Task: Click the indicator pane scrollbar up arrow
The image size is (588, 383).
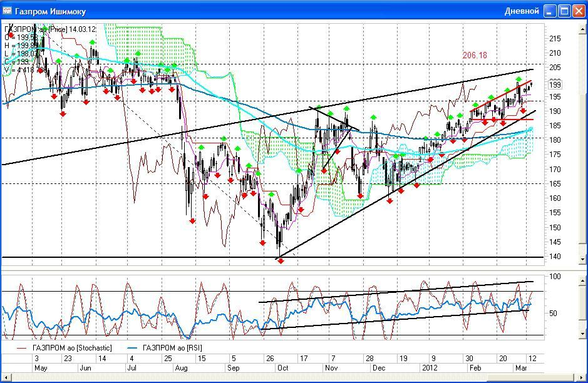Action: (x=582, y=280)
